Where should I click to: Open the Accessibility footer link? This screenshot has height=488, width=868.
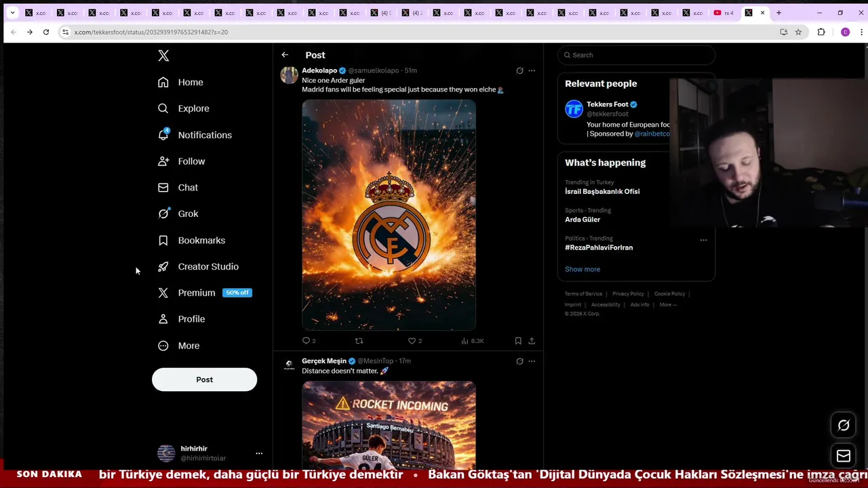(x=606, y=305)
